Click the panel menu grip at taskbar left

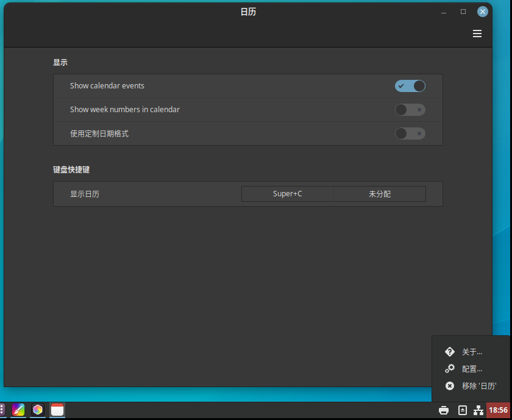2,410
